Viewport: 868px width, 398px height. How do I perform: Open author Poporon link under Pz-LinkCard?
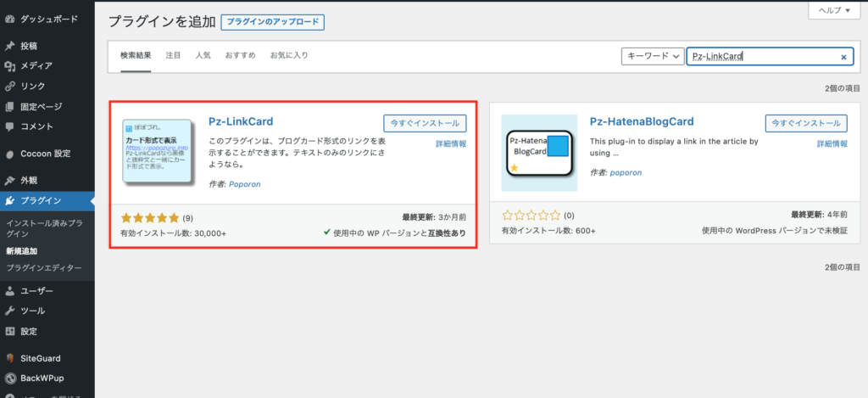tap(245, 184)
